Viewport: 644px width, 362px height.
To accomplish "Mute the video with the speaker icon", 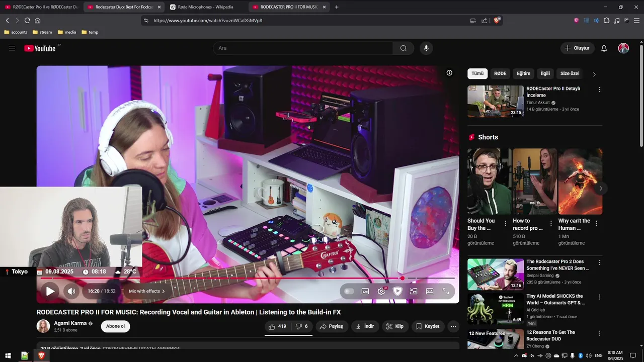I will click(71, 291).
